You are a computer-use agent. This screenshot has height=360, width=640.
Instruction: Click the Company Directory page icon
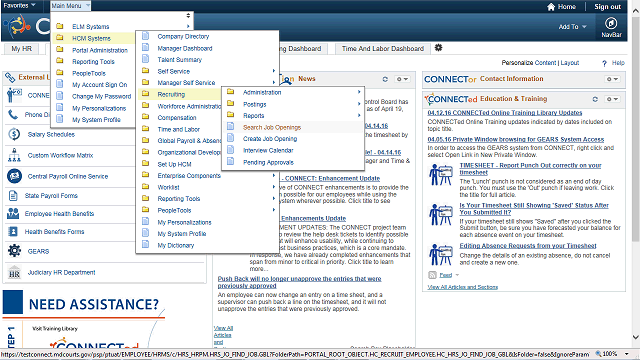(145, 36)
